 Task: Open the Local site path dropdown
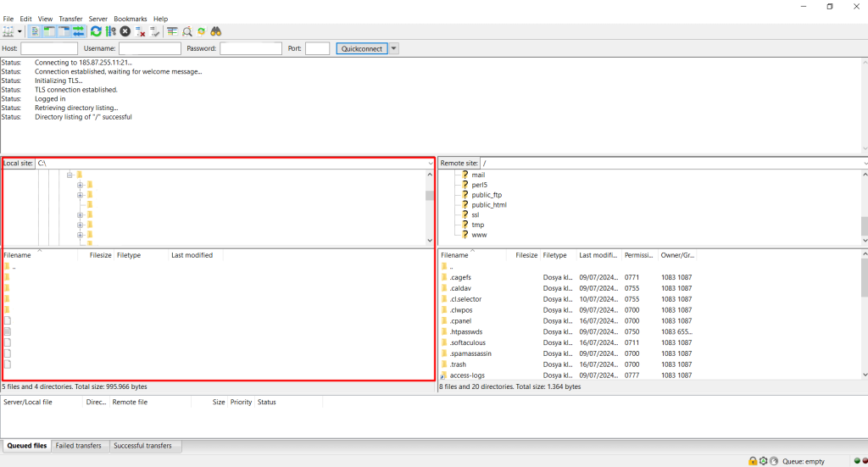(x=431, y=164)
